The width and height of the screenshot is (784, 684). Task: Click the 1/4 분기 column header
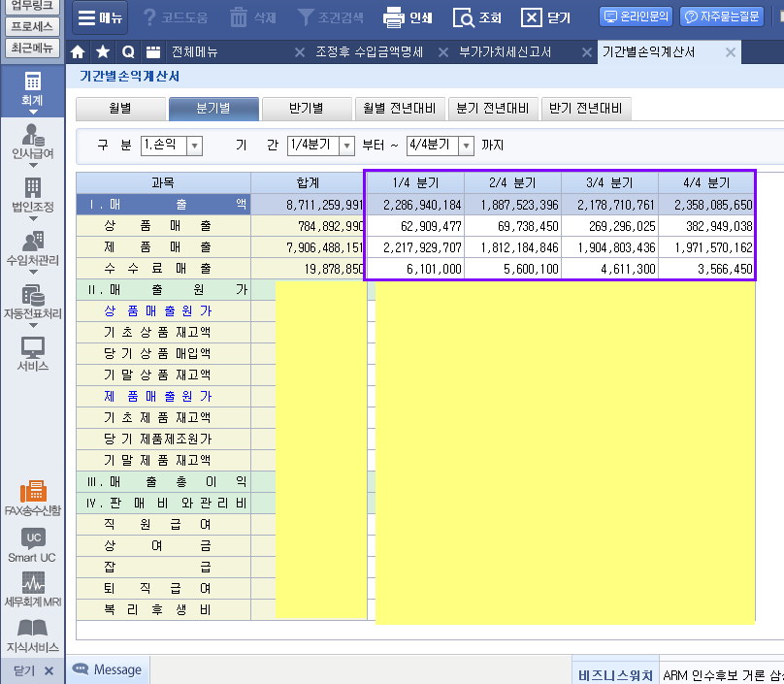(415, 183)
